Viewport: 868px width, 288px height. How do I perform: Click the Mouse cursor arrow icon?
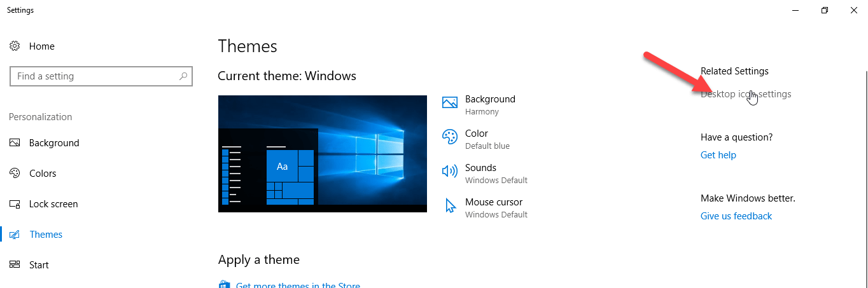click(x=451, y=206)
